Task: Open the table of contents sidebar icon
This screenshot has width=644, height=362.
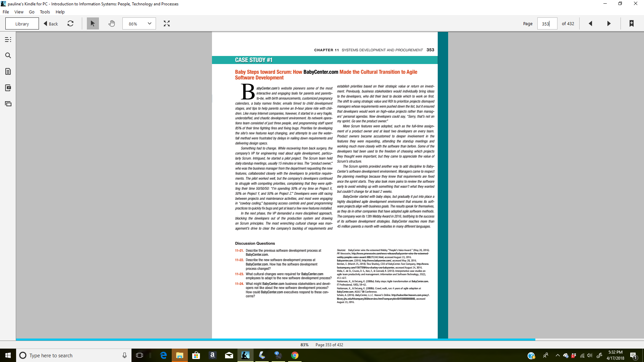Action: point(8,40)
